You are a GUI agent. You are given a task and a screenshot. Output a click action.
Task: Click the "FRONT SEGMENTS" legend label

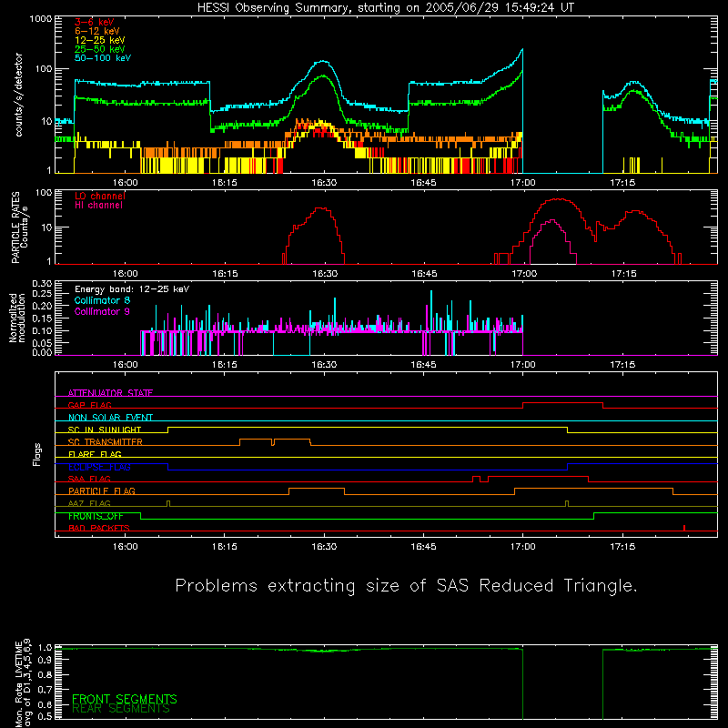125,699
